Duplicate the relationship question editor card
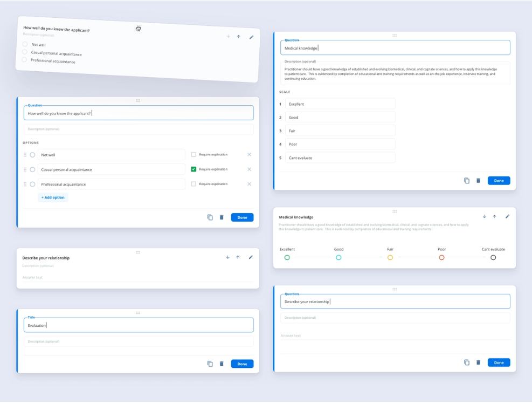This screenshot has height=404, width=532. (467, 362)
